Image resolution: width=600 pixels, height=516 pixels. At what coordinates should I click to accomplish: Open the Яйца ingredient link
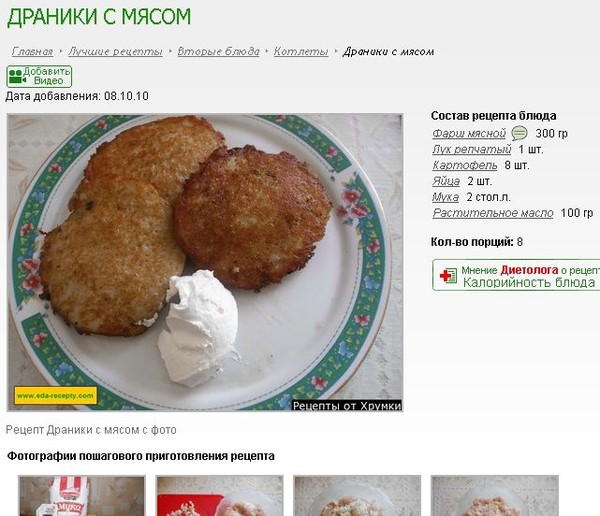click(446, 181)
